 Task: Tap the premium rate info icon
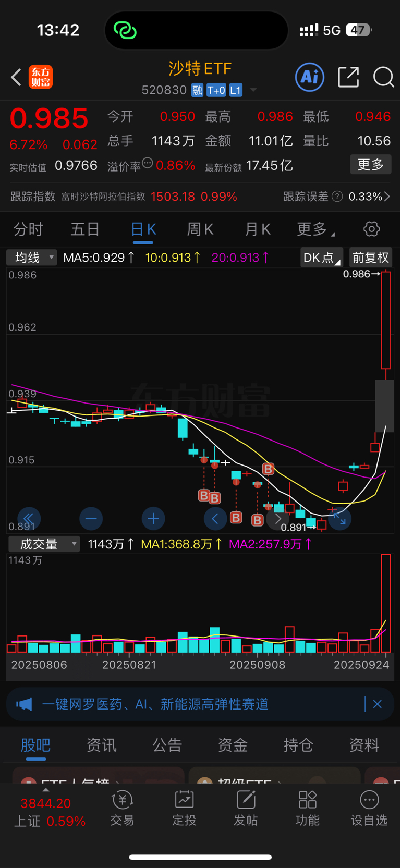point(148,163)
